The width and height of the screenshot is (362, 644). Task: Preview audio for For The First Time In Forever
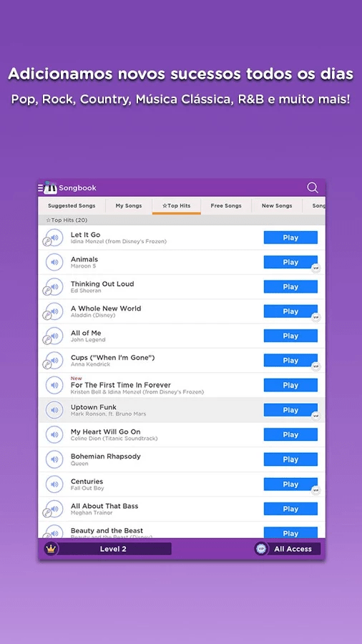[x=54, y=385]
